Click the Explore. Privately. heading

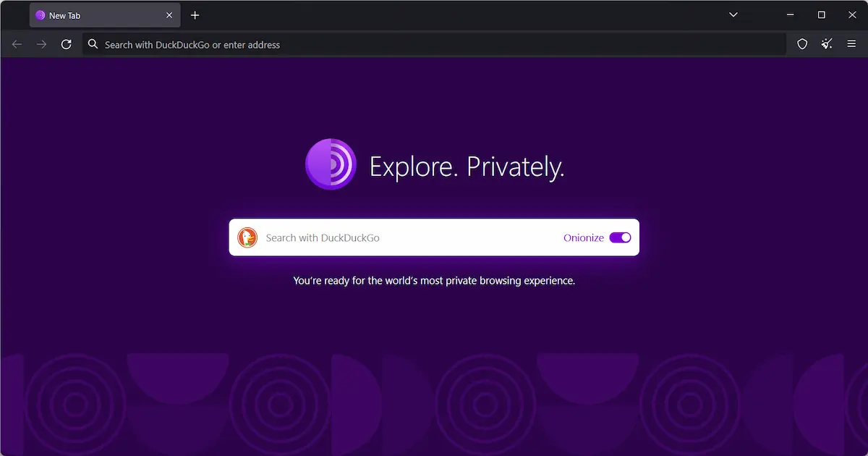(x=467, y=166)
